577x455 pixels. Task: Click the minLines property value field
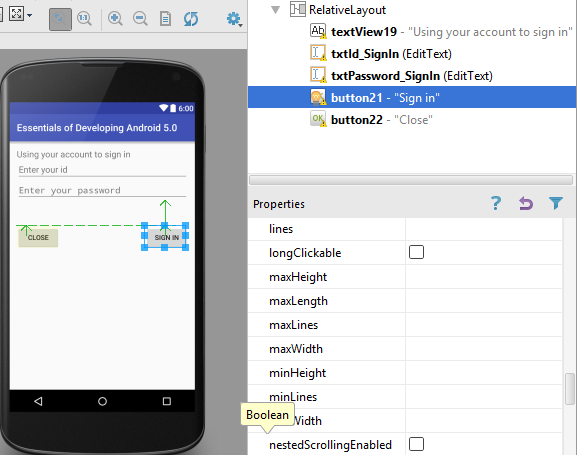[484, 396]
